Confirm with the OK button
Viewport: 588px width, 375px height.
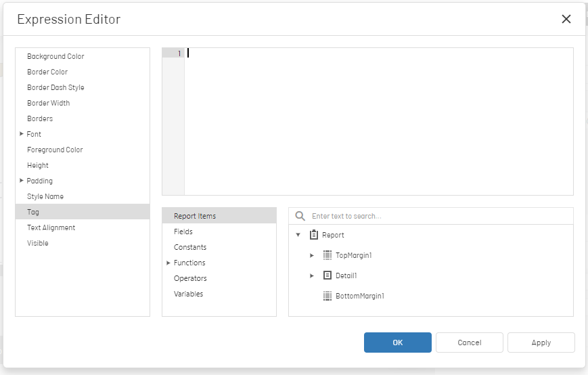(397, 343)
